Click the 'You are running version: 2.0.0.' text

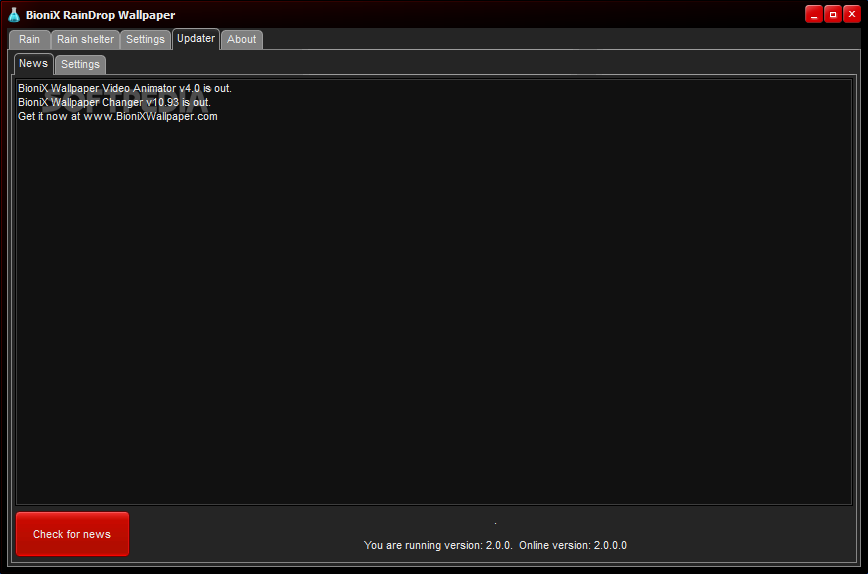coord(438,545)
